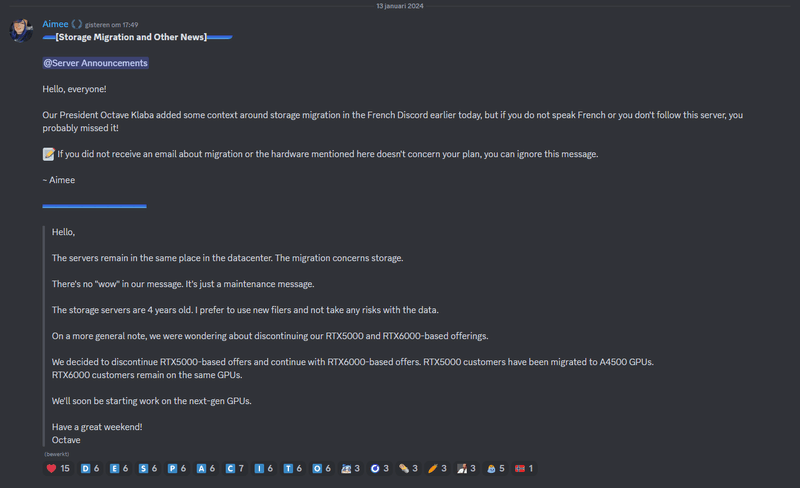Click the letter I reaction
The image size is (800, 488).
coord(264,469)
